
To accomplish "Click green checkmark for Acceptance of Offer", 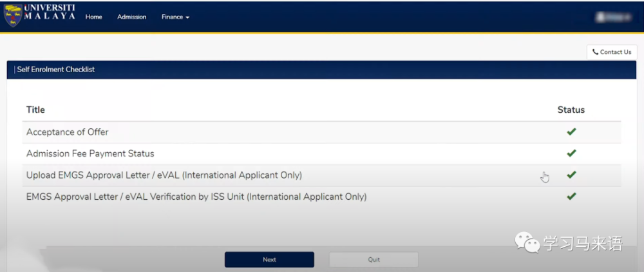I will (x=571, y=132).
